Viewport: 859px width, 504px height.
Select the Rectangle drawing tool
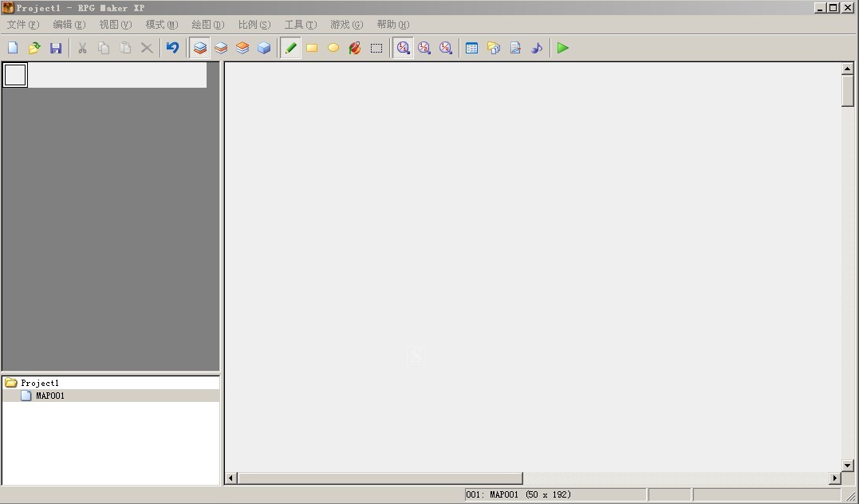click(312, 48)
